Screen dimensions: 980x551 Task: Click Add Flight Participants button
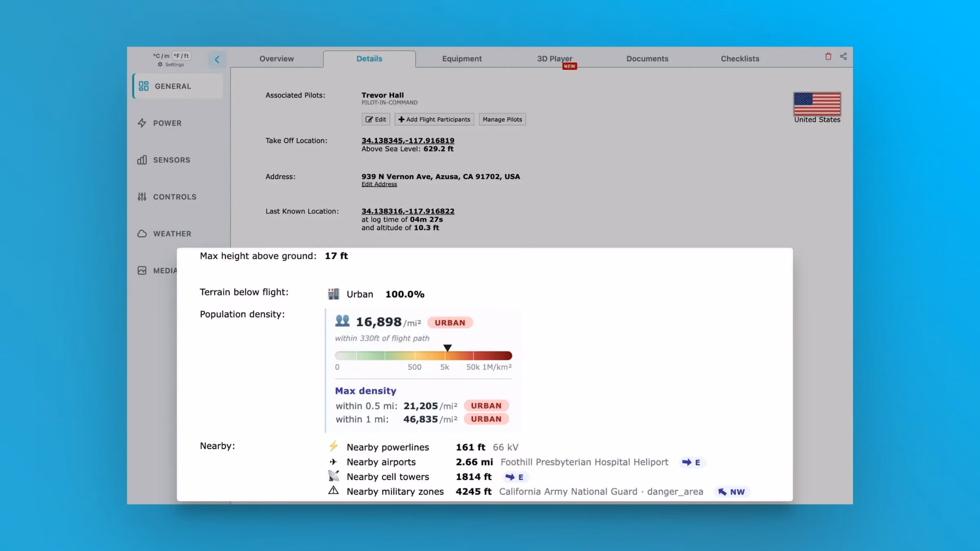(x=434, y=120)
